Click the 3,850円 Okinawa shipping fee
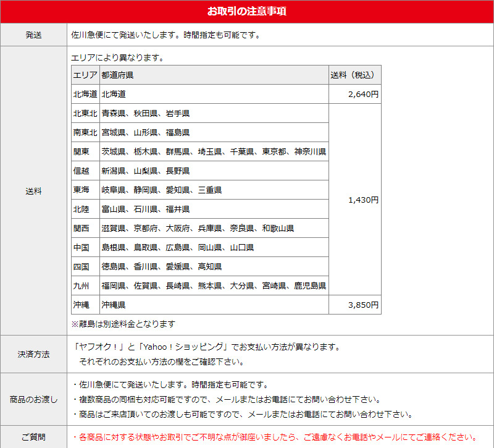This screenshot has height=448, width=494. pos(354,305)
